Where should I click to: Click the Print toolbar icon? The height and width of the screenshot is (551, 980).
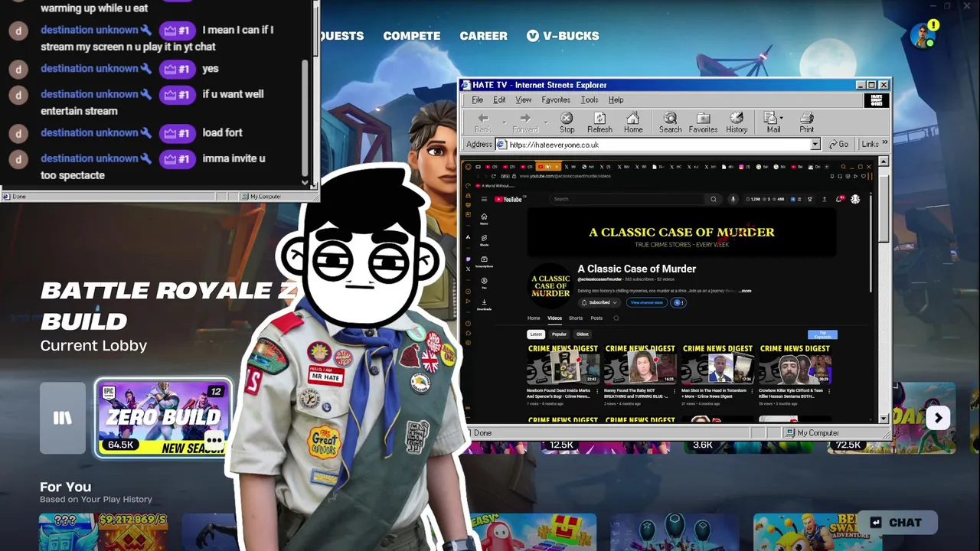806,122
